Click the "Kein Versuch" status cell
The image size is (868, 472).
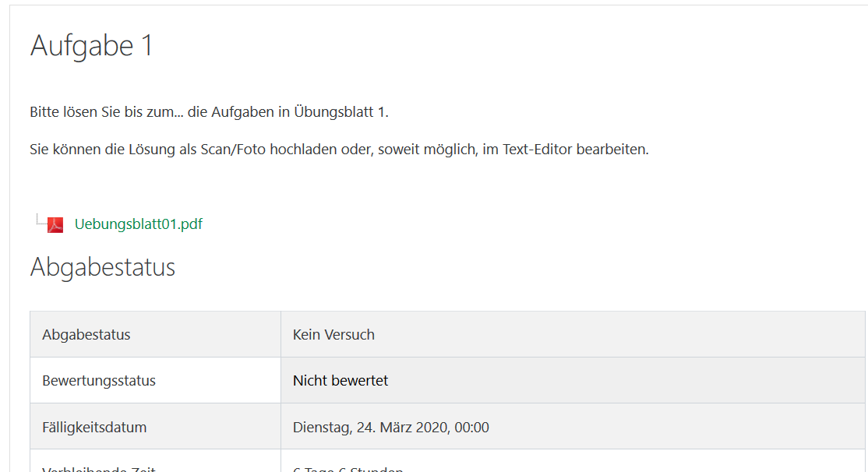click(333, 335)
